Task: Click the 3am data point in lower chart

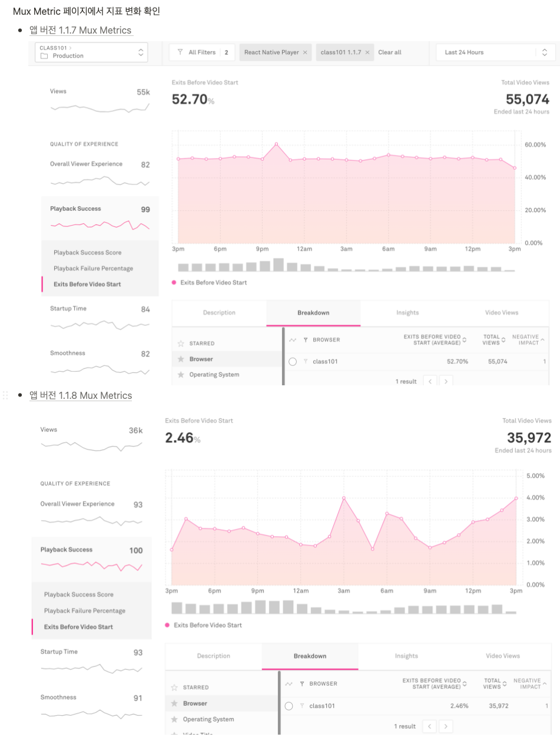Action: [344, 498]
